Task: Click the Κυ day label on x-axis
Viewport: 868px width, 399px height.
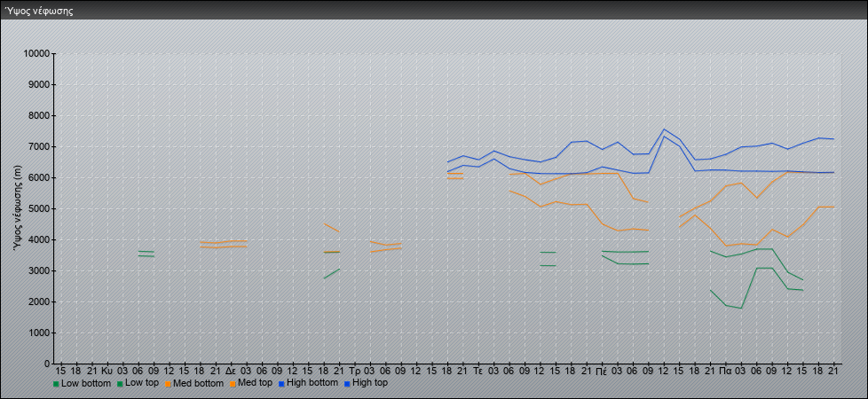Action: [107, 371]
